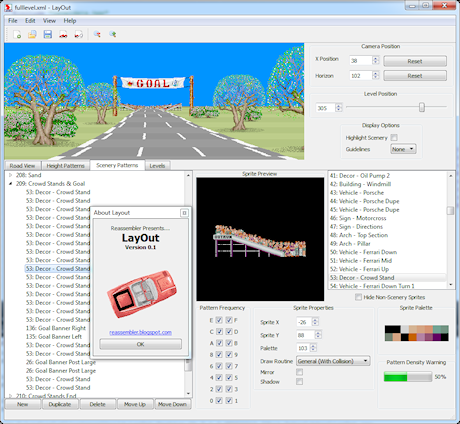
Task: Open the View menu
Action: [x=49, y=21]
